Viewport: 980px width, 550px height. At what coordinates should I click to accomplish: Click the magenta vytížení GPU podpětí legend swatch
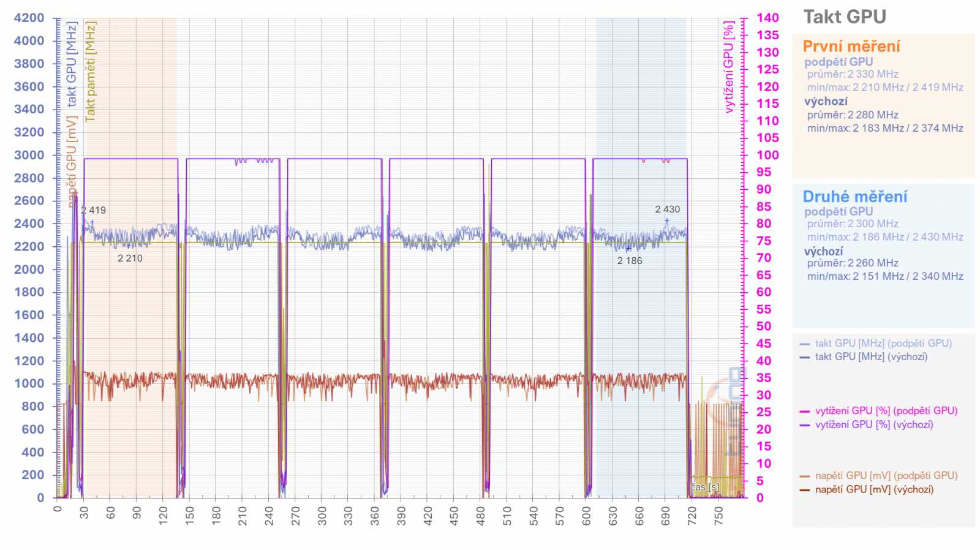click(805, 412)
